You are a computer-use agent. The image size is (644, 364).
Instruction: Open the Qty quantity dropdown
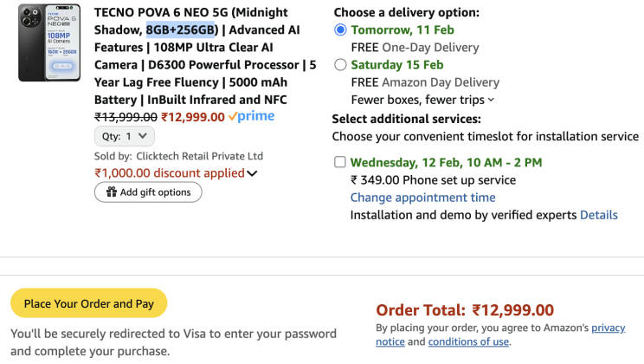tap(125, 136)
